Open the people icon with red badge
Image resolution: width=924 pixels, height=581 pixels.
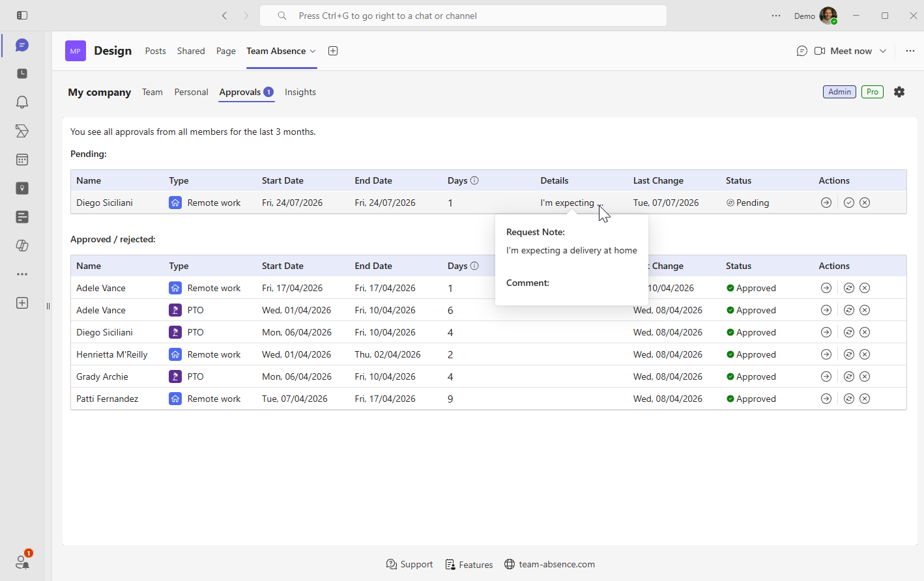(23, 561)
